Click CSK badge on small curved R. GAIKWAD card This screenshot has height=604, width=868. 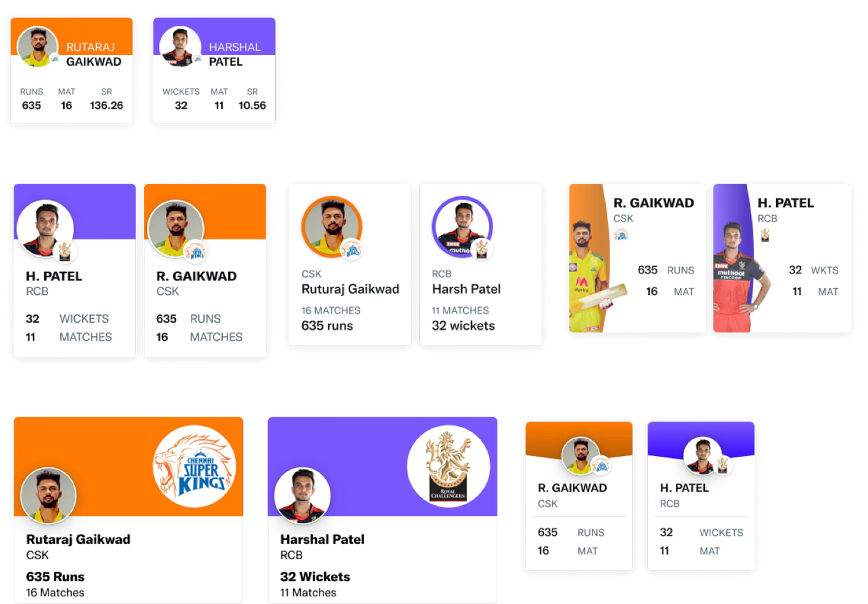pos(601,465)
